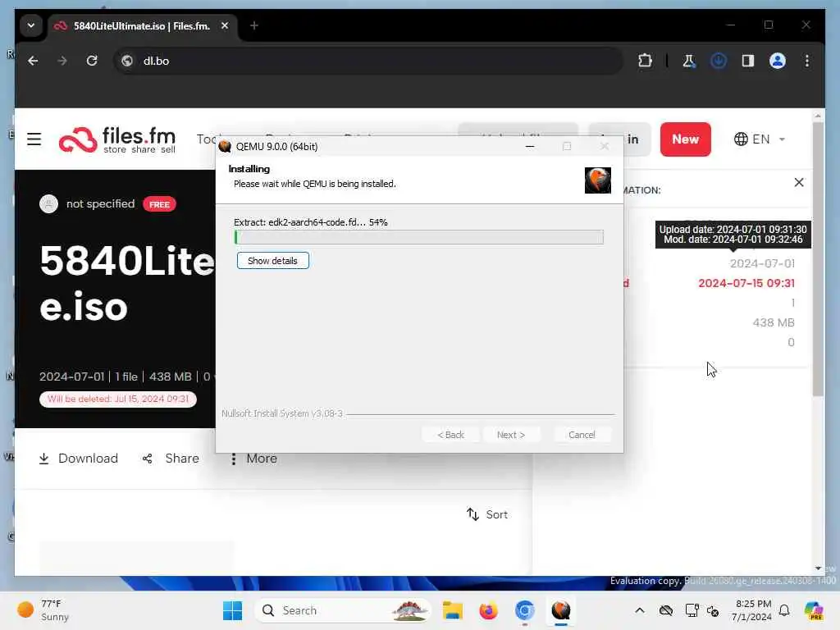Screen dimensions: 840x630
Task: Open the QEMU installer taskbar icon
Action: [x=561, y=610]
